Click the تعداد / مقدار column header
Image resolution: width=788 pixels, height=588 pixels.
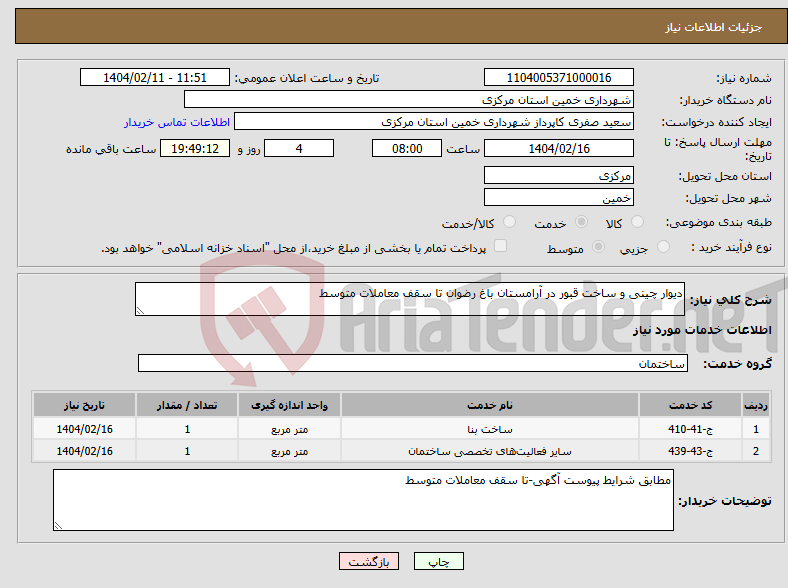click(187, 405)
